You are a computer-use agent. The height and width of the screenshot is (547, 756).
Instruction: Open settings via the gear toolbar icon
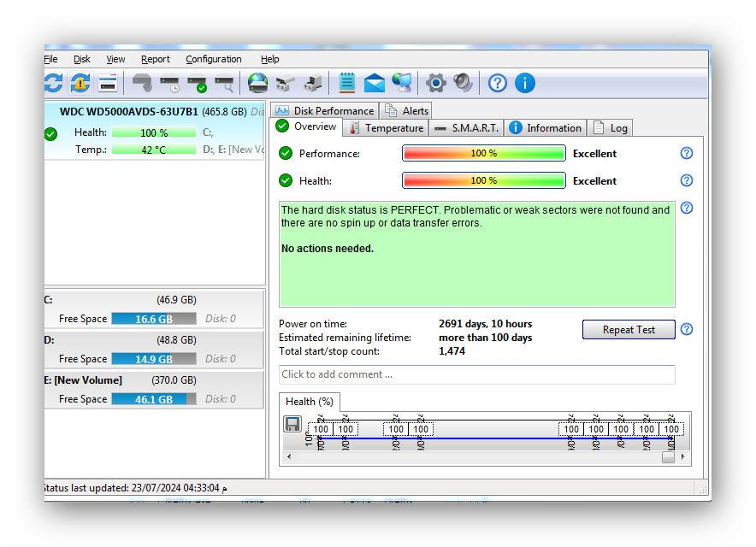[x=436, y=84]
